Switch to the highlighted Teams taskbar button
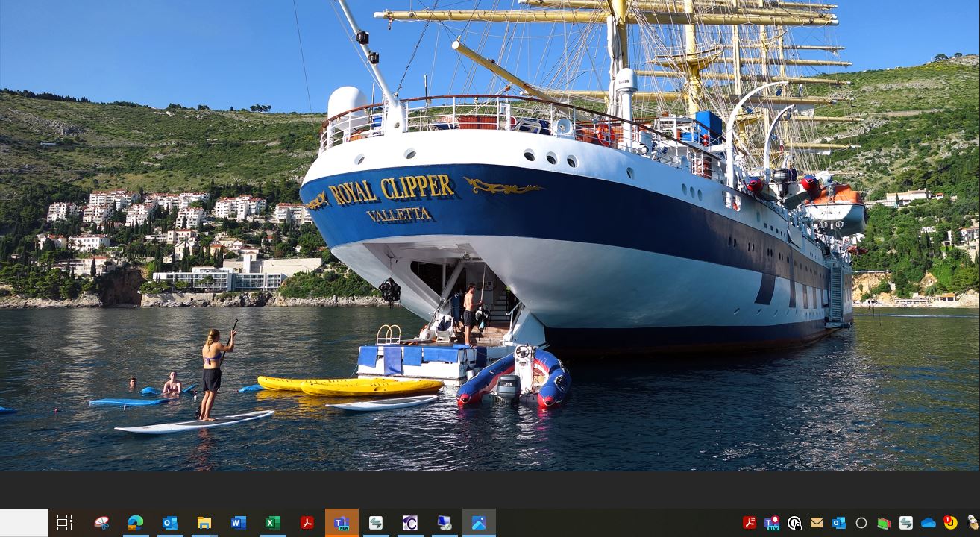The width and height of the screenshot is (980, 537). pos(342,523)
